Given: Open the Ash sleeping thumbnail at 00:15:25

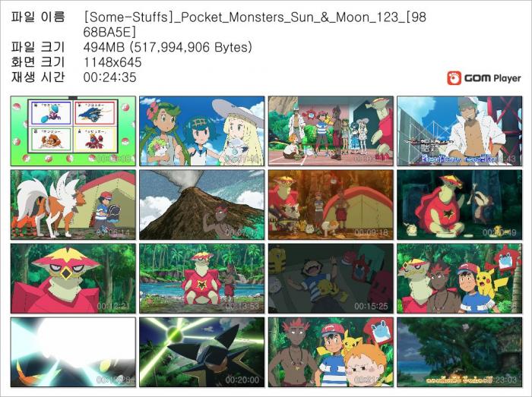Looking at the screenshot, I should tap(331, 279).
